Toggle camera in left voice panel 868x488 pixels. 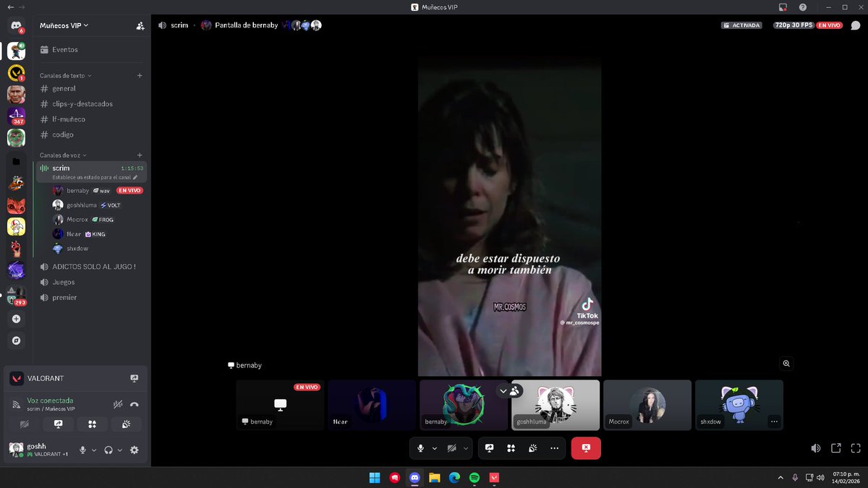pyautogui.click(x=25, y=424)
